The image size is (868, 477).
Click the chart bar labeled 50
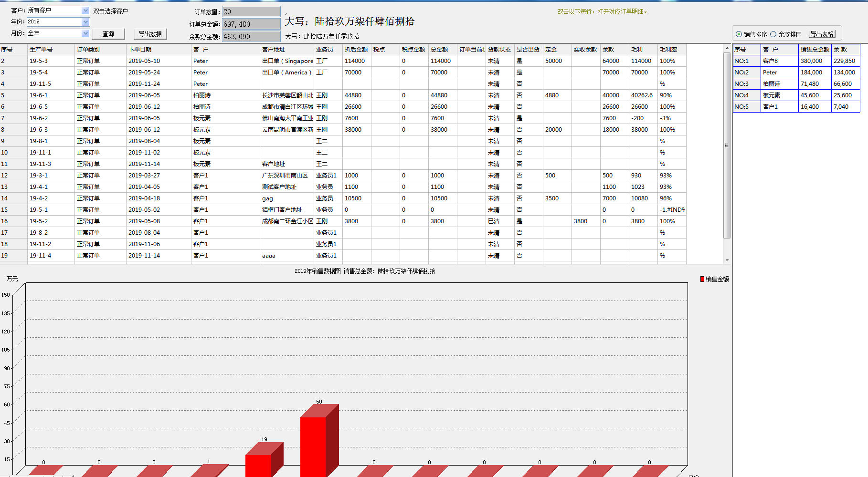click(x=319, y=441)
